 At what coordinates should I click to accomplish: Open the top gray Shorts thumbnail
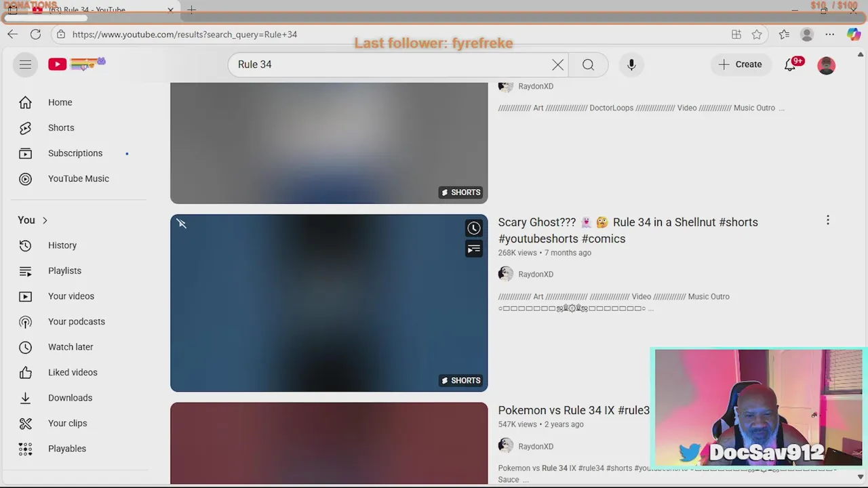click(x=329, y=143)
